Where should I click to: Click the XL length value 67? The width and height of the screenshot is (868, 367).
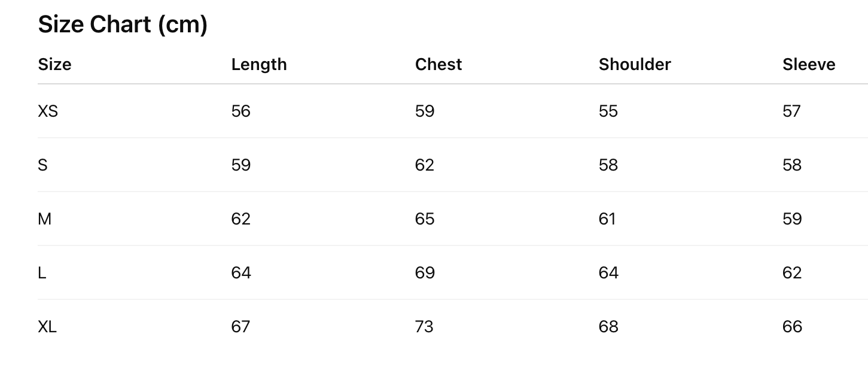click(x=240, y=327)
